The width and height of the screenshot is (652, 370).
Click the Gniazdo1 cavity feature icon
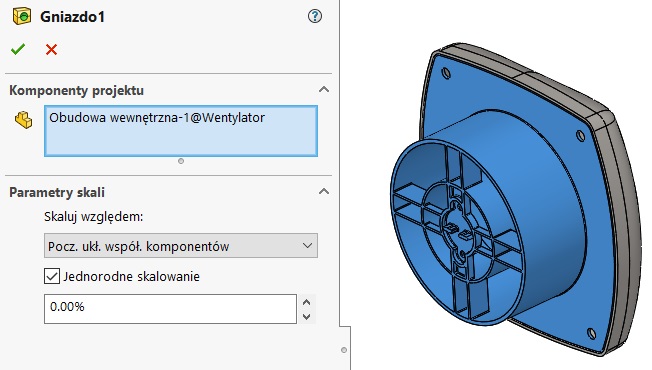point(22,17)
